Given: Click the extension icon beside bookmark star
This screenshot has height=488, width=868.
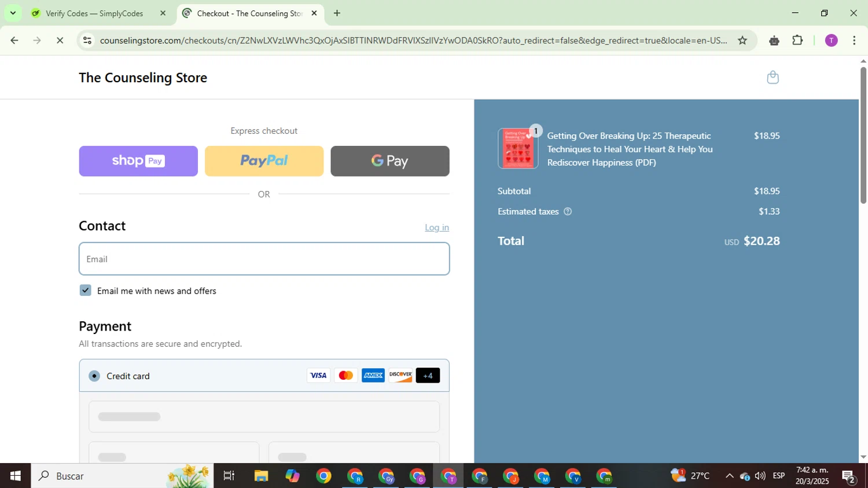Looking at the screenshot, I should point(774,41).
